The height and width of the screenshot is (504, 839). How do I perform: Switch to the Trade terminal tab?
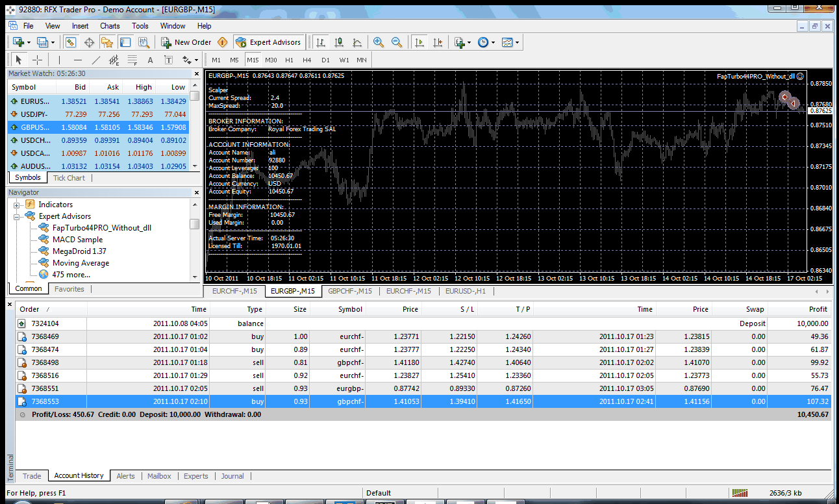click(x=32, y=476)
